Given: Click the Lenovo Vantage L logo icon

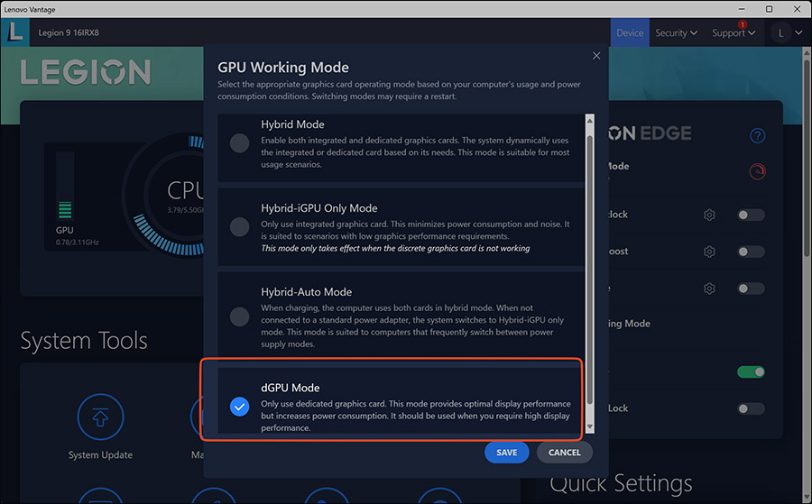Looking at the screenshot, I should click(x=15, y=32).
